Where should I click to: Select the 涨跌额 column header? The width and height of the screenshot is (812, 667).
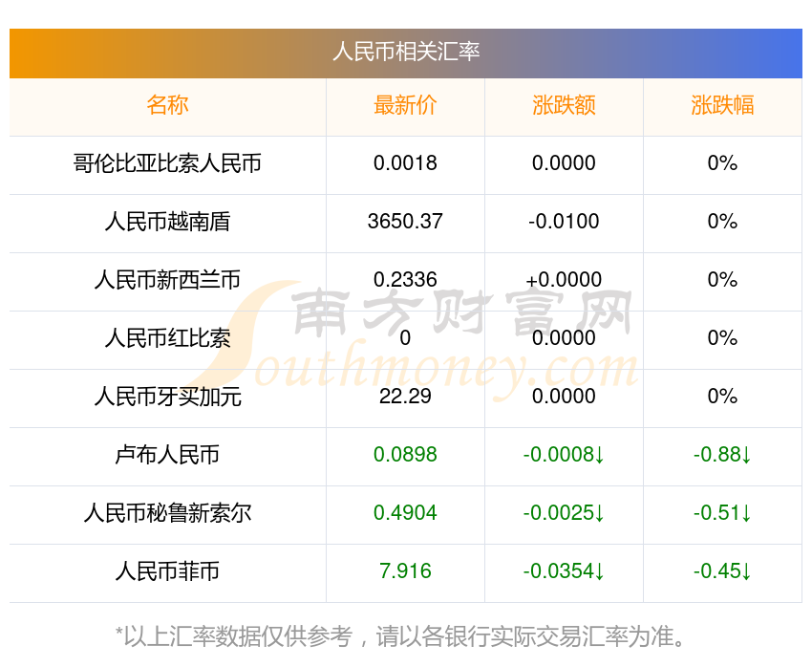coord(564,105)
